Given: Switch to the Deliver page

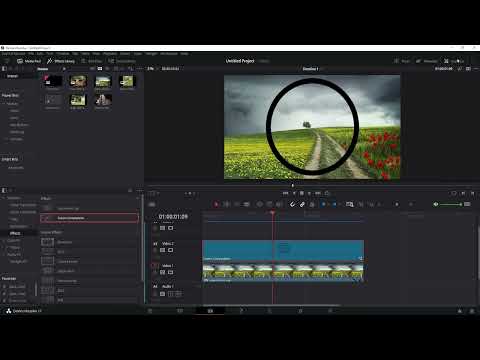Looking at the screenshot, I should pyautogui.click(x=330, y=311).
